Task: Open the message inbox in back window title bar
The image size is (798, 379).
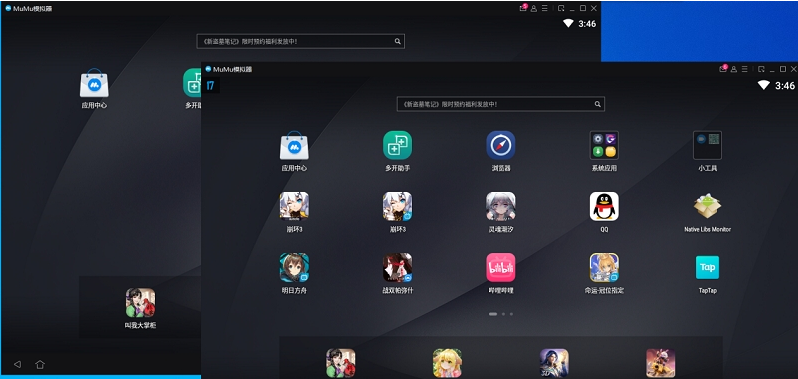Action: pos(523,8)
